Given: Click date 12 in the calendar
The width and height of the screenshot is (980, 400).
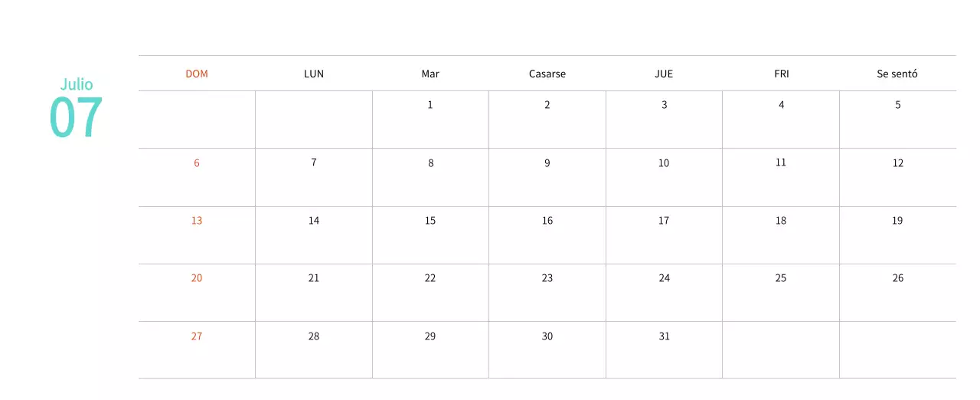Looking at the screenshot, I should pos(898,163).
